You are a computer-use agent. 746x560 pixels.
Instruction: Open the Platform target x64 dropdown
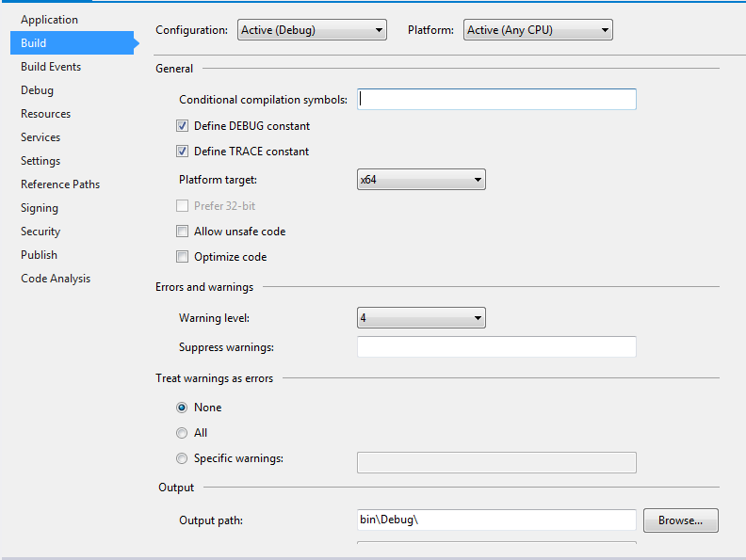421,180
